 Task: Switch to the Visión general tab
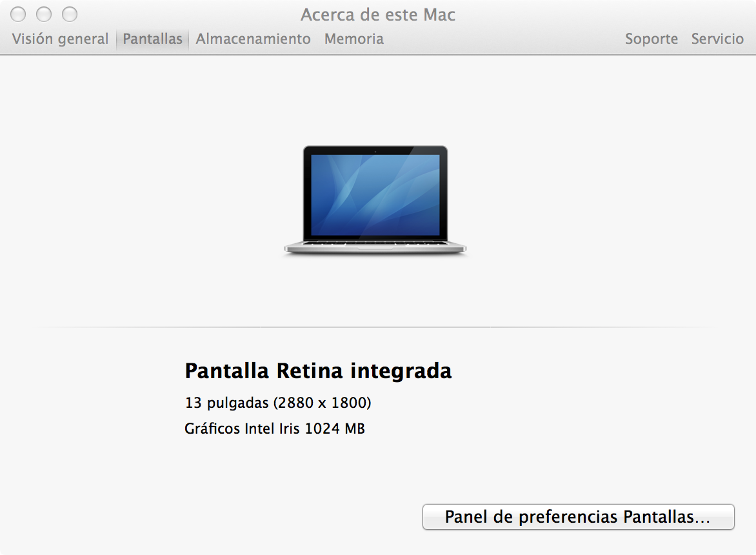point(60,39)
